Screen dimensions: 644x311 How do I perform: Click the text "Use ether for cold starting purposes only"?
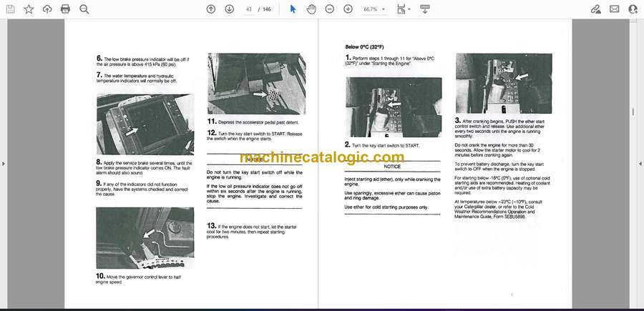click(386, 207)
